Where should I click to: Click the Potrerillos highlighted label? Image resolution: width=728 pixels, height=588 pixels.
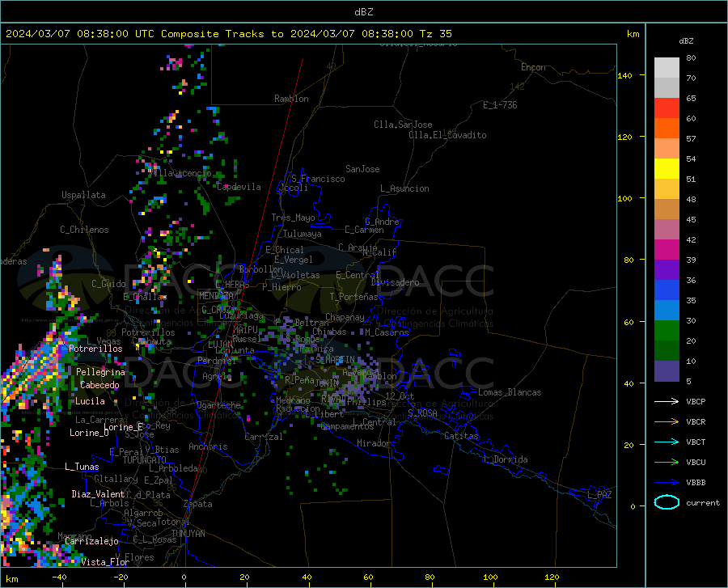tap(95, 349)
